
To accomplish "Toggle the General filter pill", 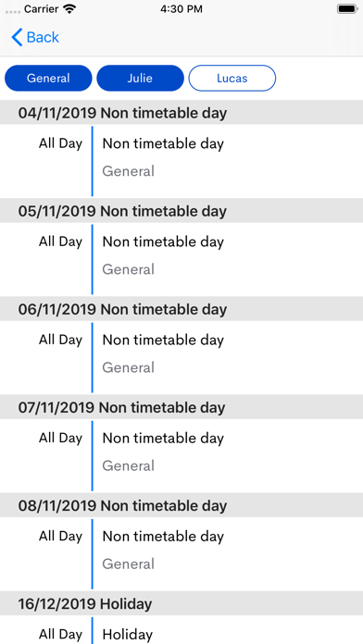I will [48, 78].
